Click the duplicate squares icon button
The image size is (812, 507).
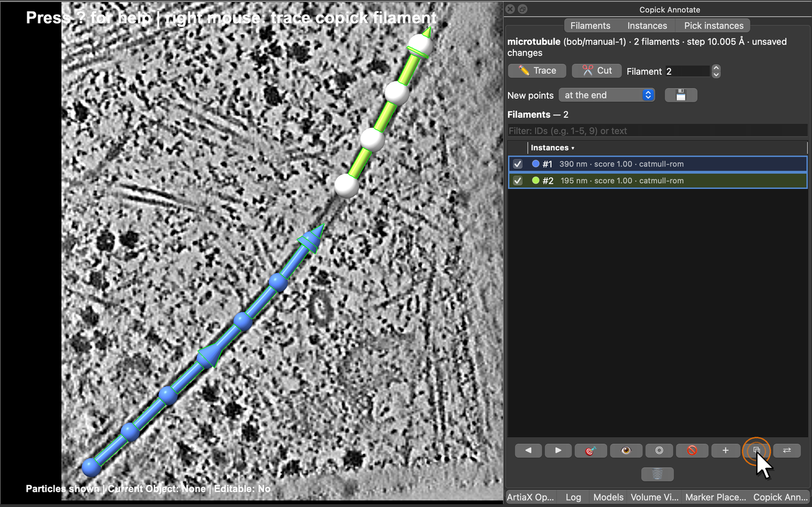coord(756,450)
